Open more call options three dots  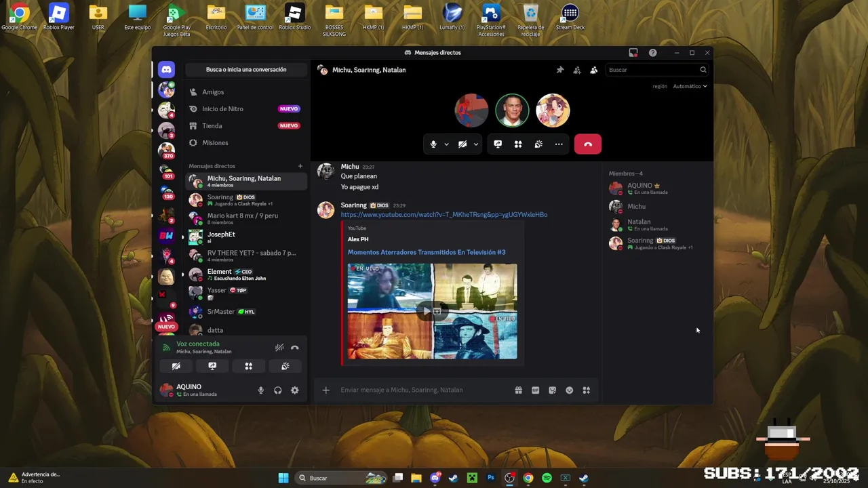pos(559,144)
